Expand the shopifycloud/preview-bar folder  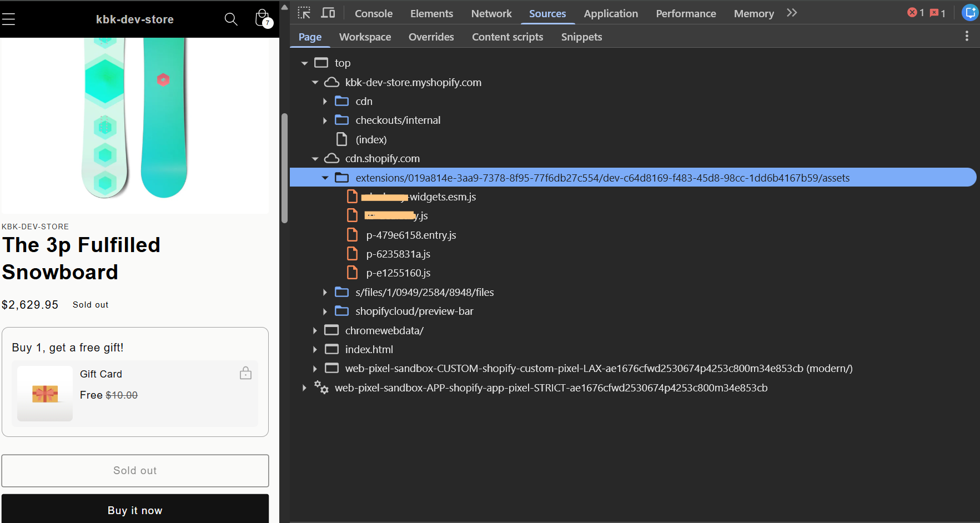(x=325, y=311)
